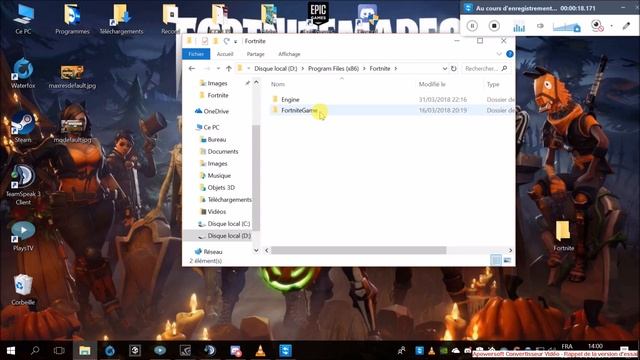Screen dimensions: 640x360
Task: Select the Corbeille recycle bin
Action: point(23,290)
